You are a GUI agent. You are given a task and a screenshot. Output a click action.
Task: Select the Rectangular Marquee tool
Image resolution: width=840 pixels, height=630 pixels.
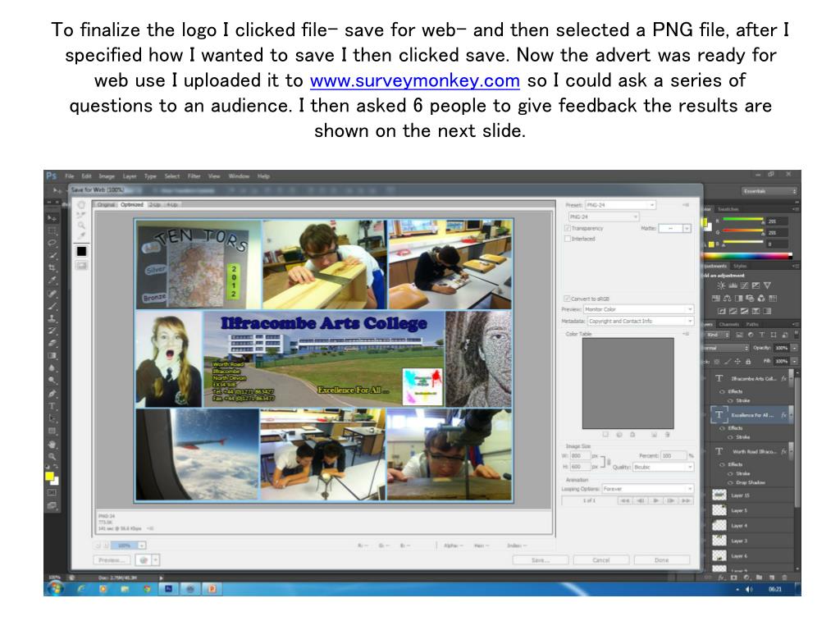[x=52, y=231]
